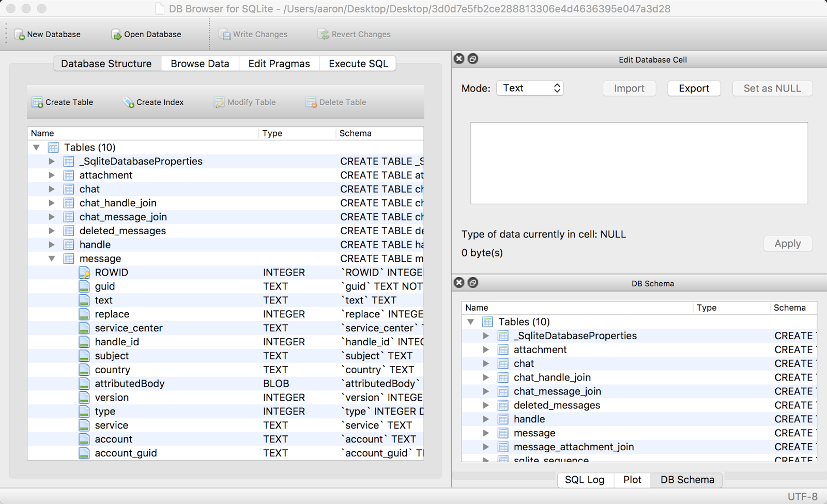The width and height of the screenshot is (827, 504).
Task: Click the UTF-8 encoding status label
Action: point(802,496)
